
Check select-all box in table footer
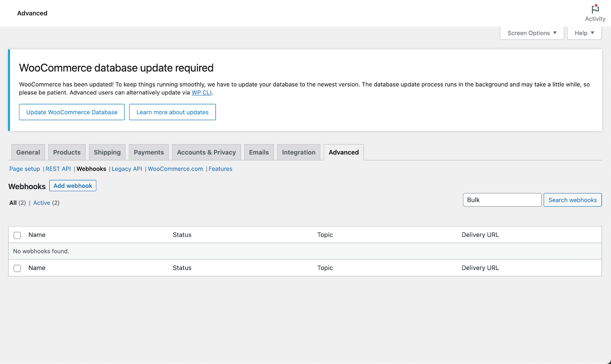pos(17,269)
